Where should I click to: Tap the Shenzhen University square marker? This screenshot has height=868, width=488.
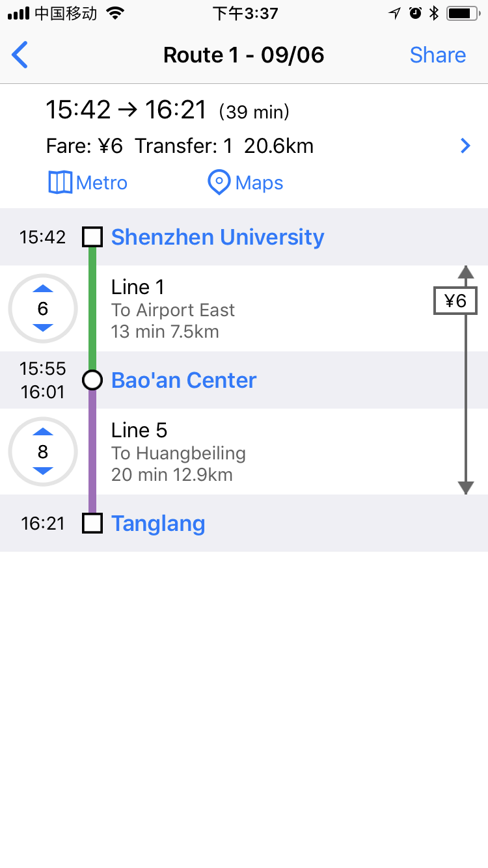92,237
